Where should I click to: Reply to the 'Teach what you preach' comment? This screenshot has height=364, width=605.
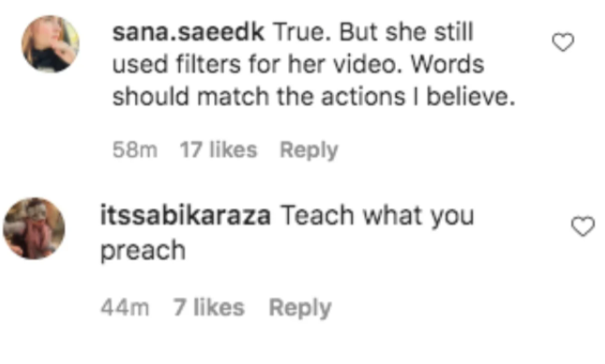300,308
